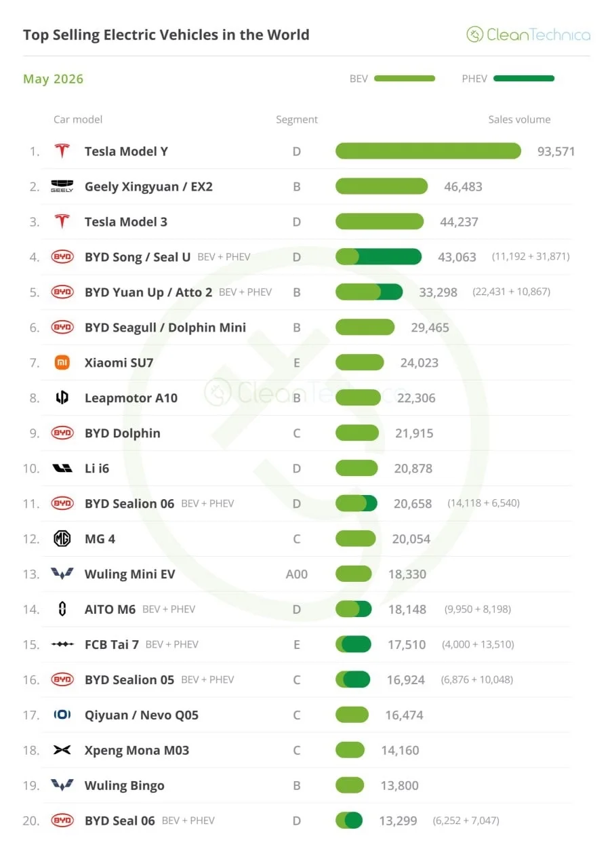The height and width of the screenshot is (868, 612).
Task: Click the Xpeng logo beside Mona M03
Action: click(x=62, y=751)
